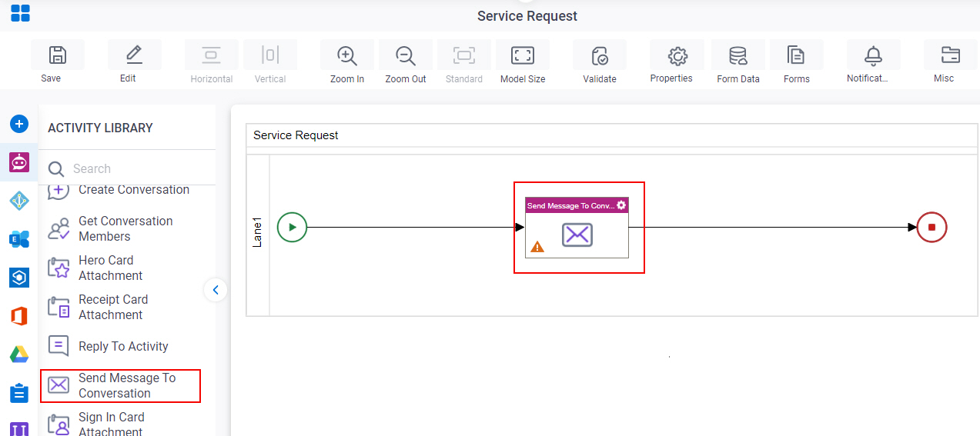The height and width of the screenshot is (436, 980).
Task: Select the purple bottom sidebar icon
Action: (19, 428)
